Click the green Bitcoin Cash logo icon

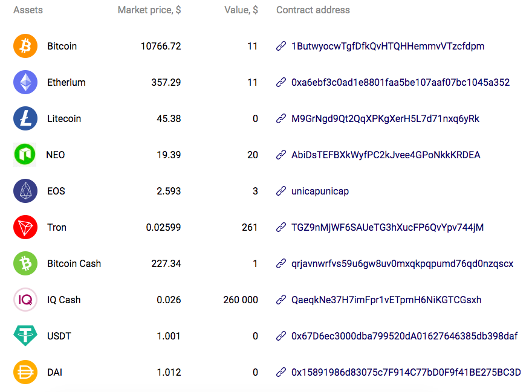pos(25,263)
